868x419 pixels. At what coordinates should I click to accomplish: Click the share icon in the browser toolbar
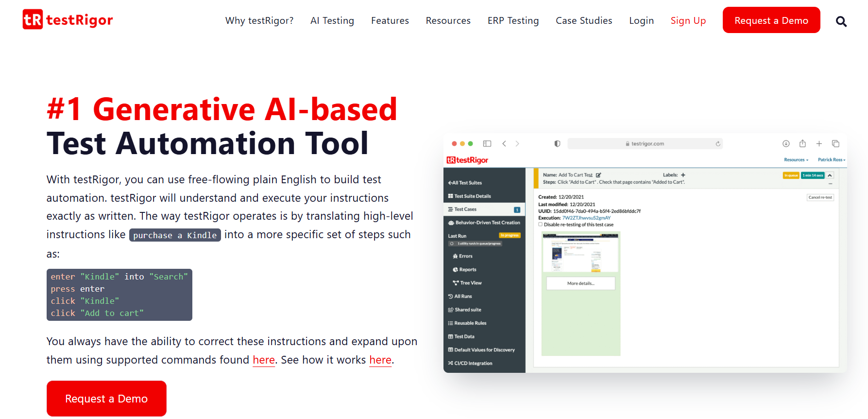[x=802, y=143]
